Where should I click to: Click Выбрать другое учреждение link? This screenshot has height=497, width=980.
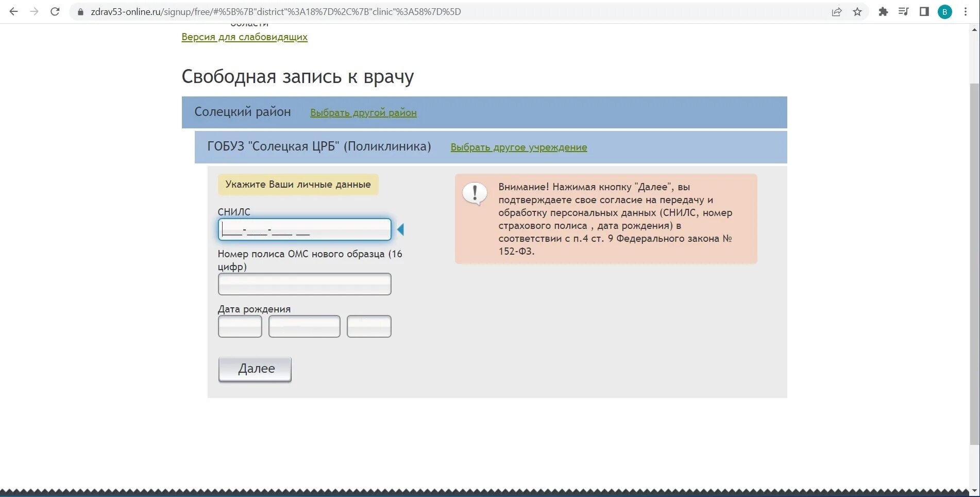pos(519,147)
